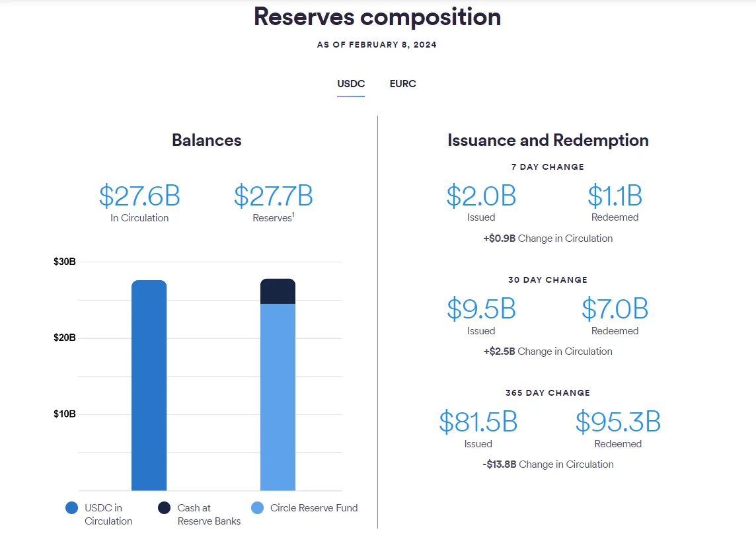
Task: Switch to the EURC tab
Action: [x=402, y=84]
